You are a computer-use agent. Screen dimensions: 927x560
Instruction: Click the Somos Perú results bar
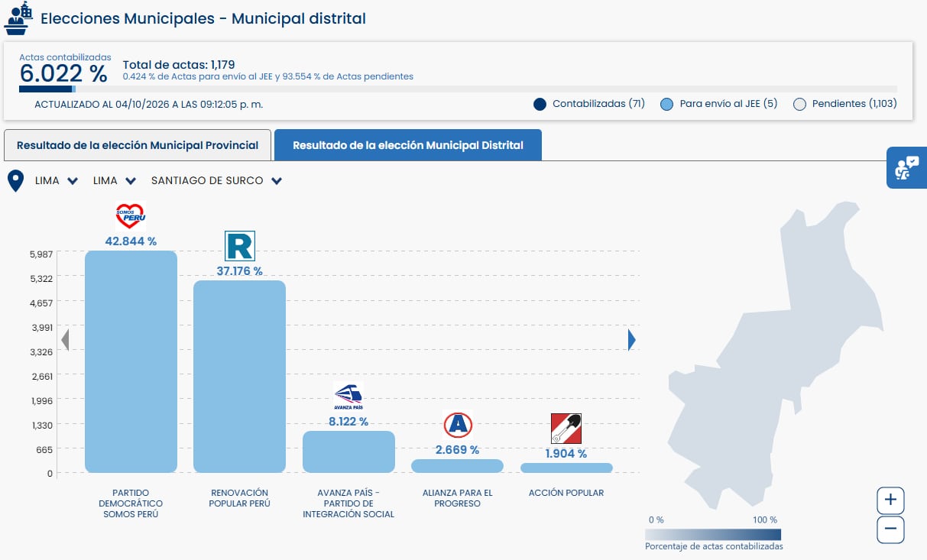[131, 361]
